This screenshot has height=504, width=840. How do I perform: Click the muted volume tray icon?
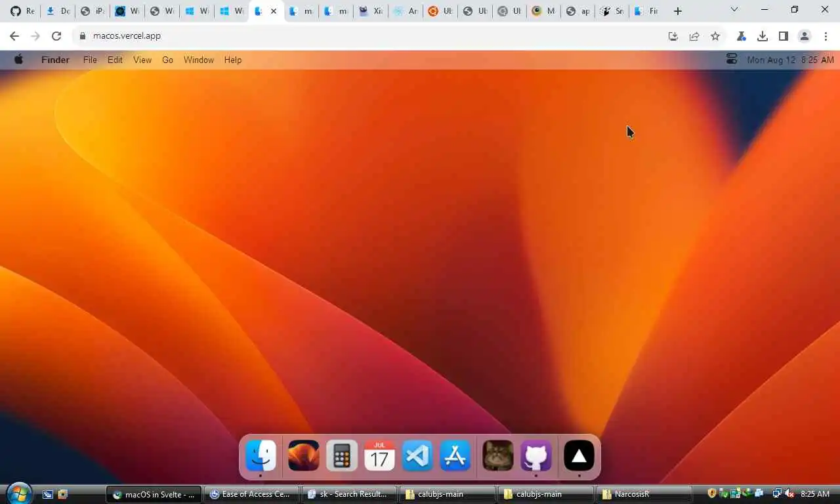pos(789,493)
